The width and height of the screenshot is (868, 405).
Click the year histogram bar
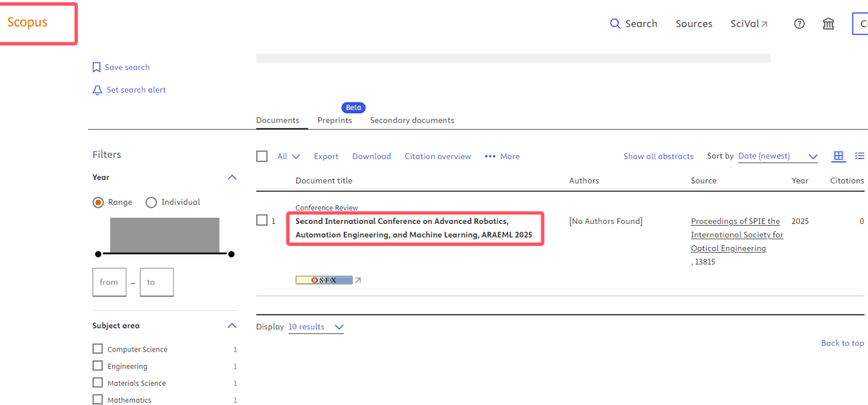coord(165,235)
